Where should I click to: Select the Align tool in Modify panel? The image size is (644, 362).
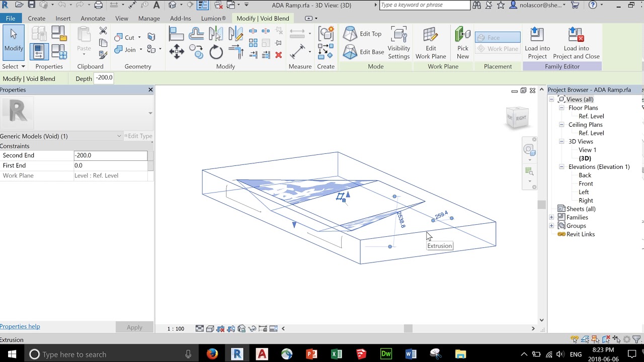176,34
